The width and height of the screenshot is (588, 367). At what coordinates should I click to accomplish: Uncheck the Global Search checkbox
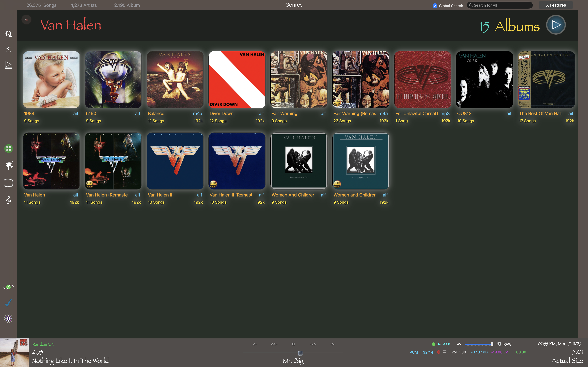(x=435, y=6)
